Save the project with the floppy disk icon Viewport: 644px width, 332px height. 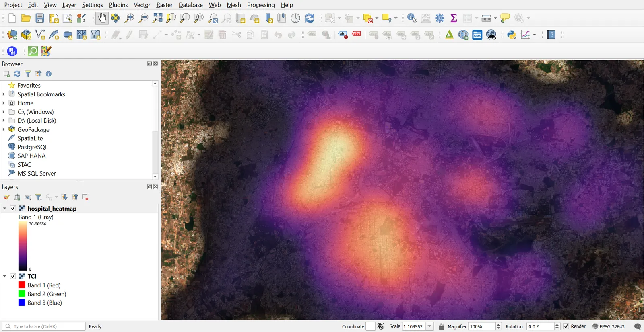click(40, 18)
